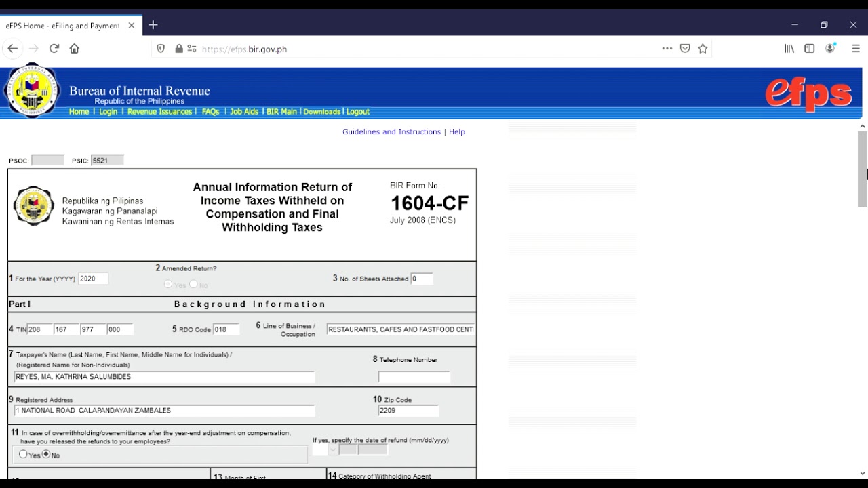
Task: Close the eFPS Home tab
Action: [132, 26]
